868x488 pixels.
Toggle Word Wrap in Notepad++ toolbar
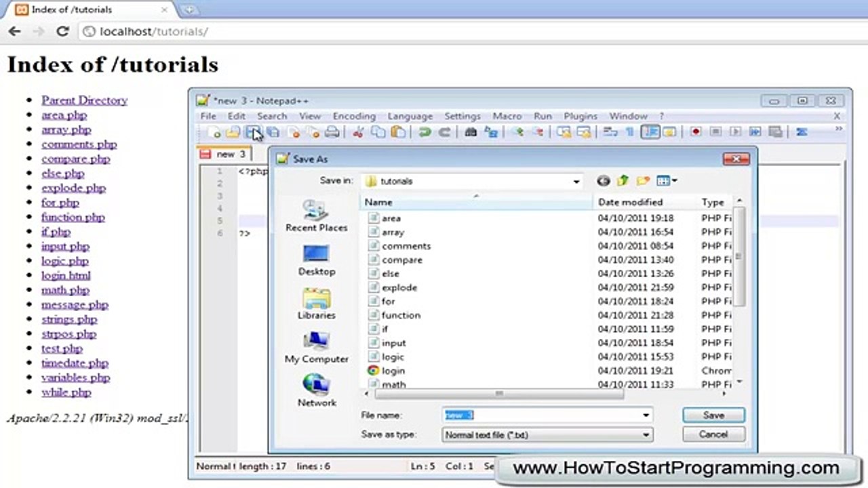pos(610,132)
